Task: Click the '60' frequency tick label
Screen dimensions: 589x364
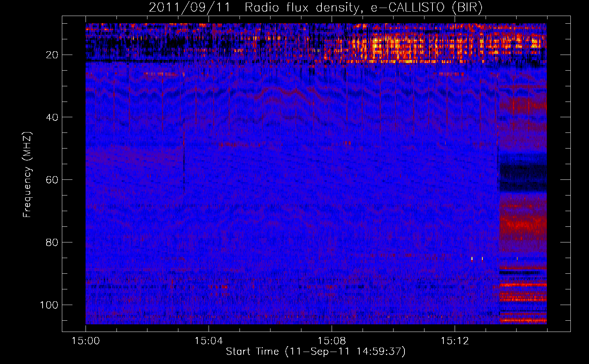Action: pyautogui.click(x=52, y=180)
